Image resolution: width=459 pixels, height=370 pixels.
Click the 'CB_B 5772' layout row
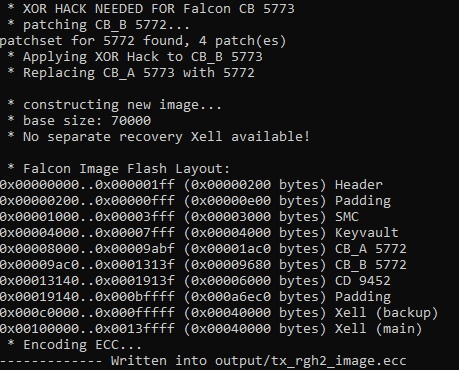[203, 265]
